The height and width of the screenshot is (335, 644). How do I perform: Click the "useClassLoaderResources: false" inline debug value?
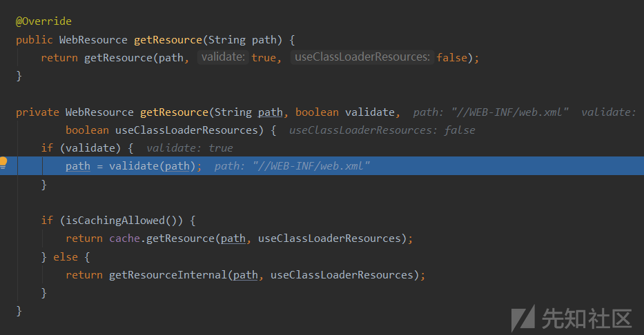[382, 130]
